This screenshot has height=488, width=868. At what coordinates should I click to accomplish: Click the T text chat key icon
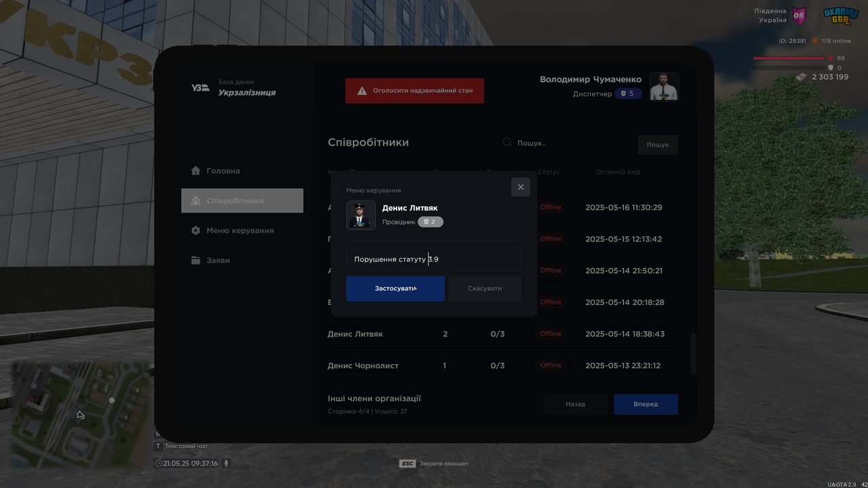158,446
